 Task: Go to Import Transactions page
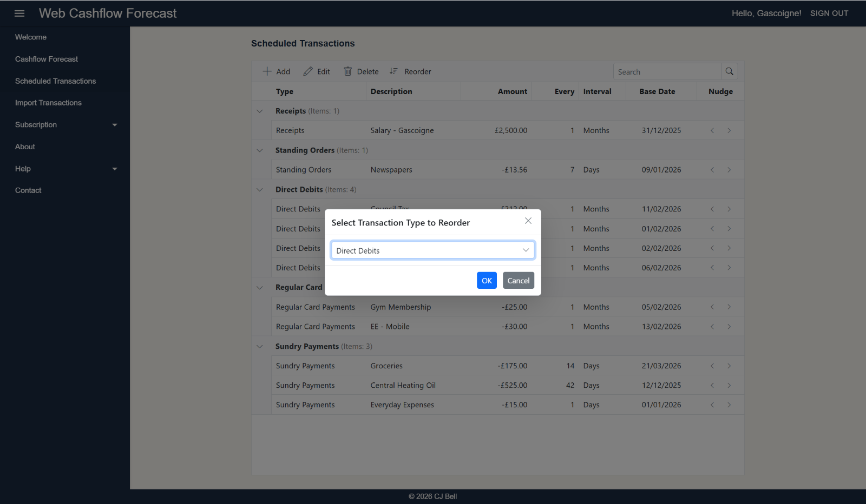point(48,103)
